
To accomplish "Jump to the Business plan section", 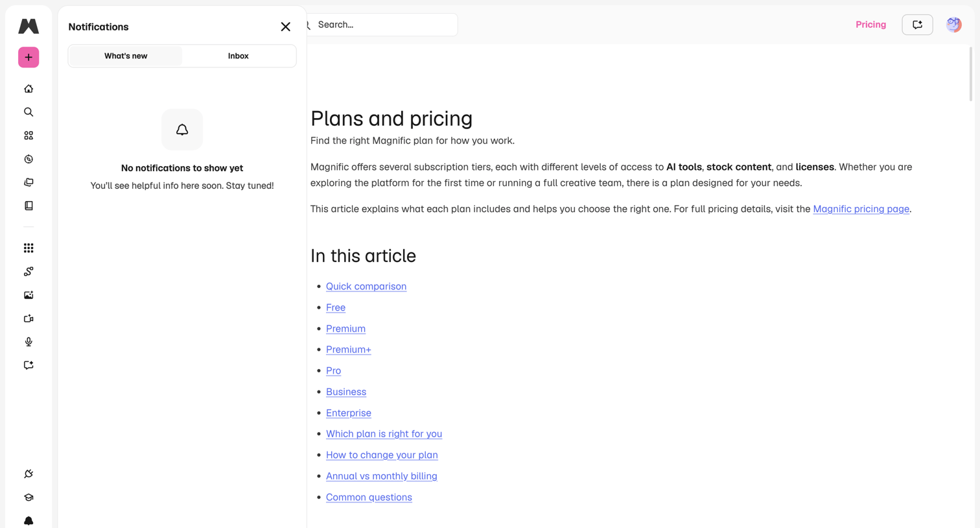I will point(346,392).
